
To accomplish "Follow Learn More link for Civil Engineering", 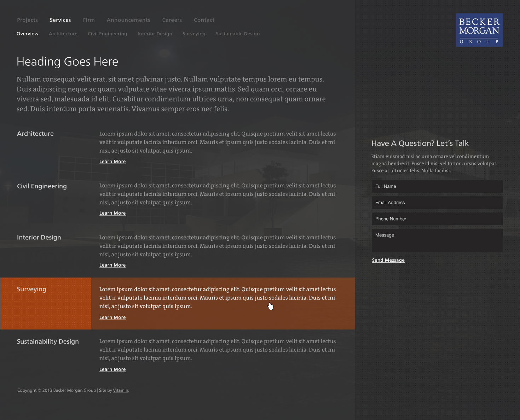I will point(112,213).
